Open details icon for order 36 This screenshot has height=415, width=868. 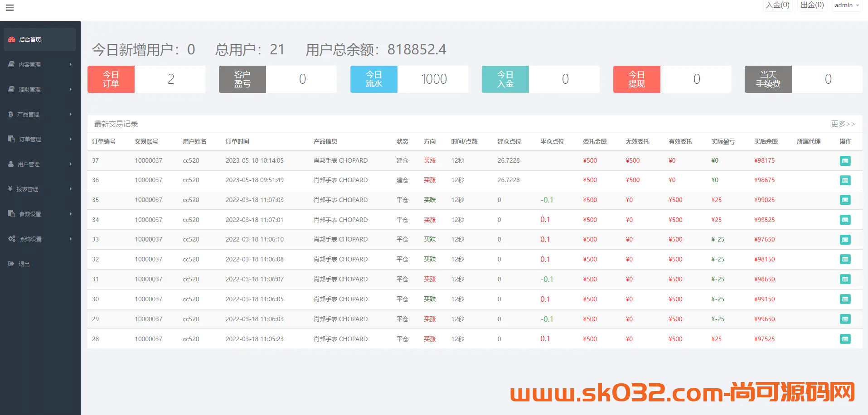tap(845, 180)
